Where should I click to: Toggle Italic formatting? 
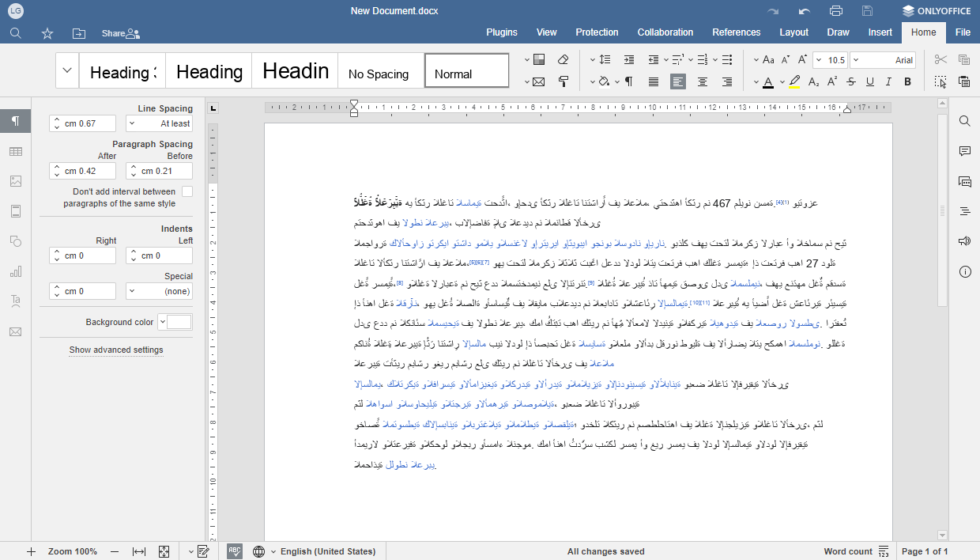click(x=888, y=81)
